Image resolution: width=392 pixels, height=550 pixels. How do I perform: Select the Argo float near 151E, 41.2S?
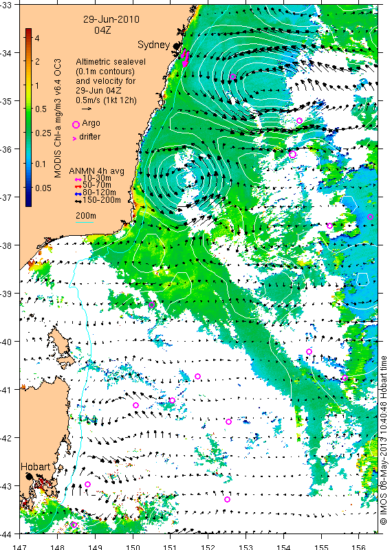click(172, 401)
